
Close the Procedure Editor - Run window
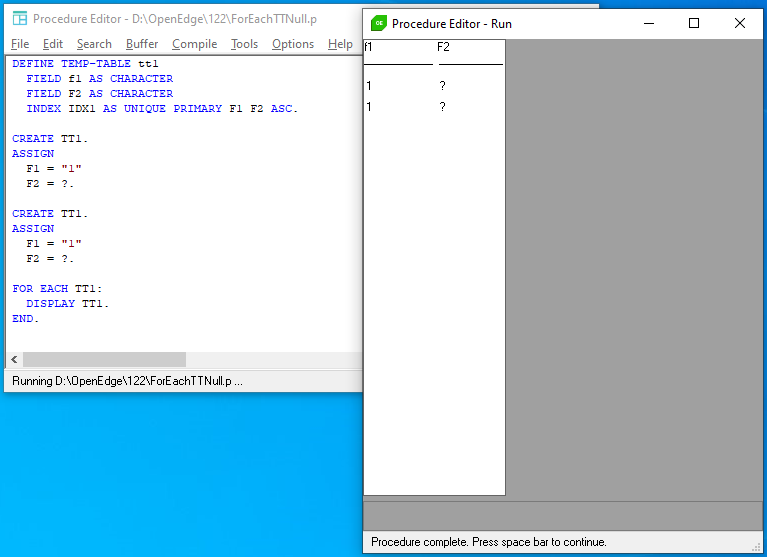pos(740,23)
